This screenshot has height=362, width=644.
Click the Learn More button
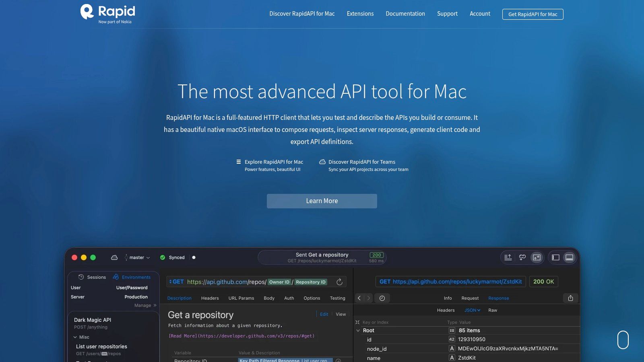click(322, 201)
